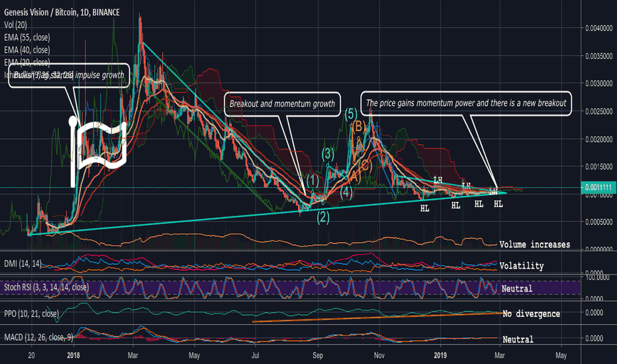Click the Volume increases annotation

point(535,244)
